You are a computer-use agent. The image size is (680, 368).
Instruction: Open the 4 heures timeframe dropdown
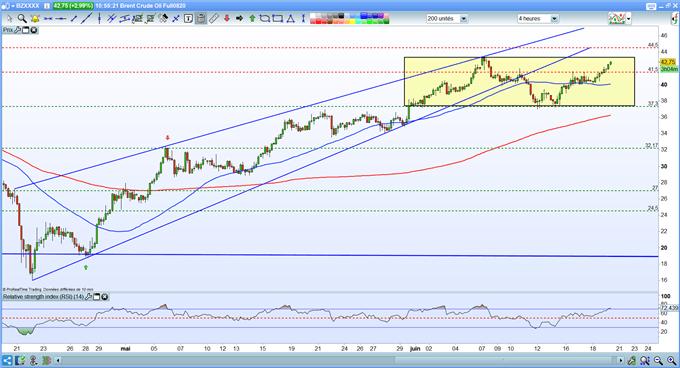(554, 19)
